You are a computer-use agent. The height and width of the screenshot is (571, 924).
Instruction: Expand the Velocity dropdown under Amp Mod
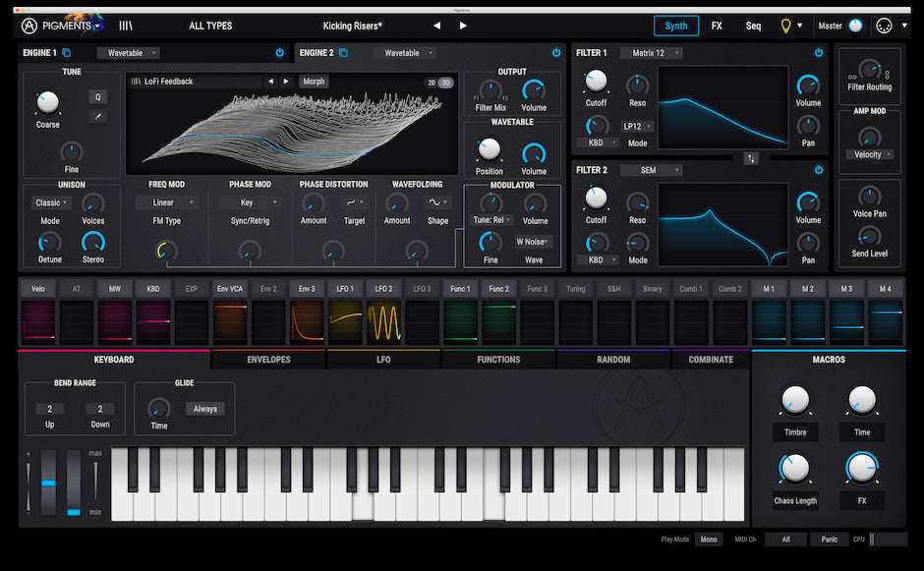(869, 155)
